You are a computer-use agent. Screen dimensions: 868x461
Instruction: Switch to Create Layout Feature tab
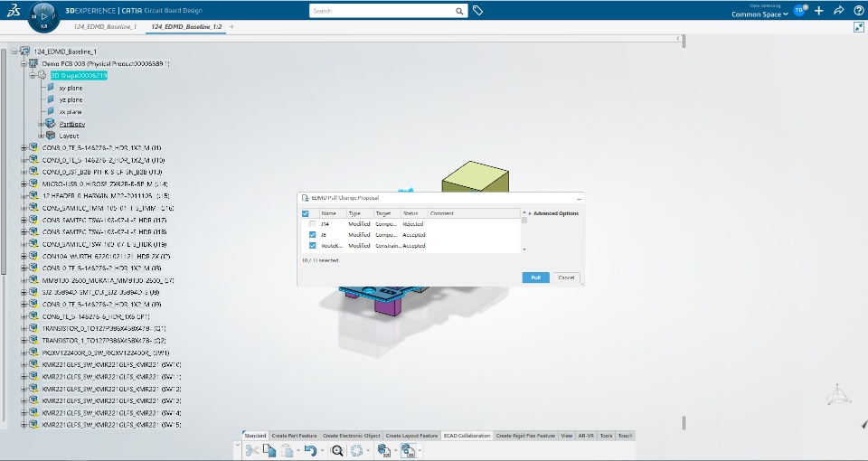pos(411,436)
